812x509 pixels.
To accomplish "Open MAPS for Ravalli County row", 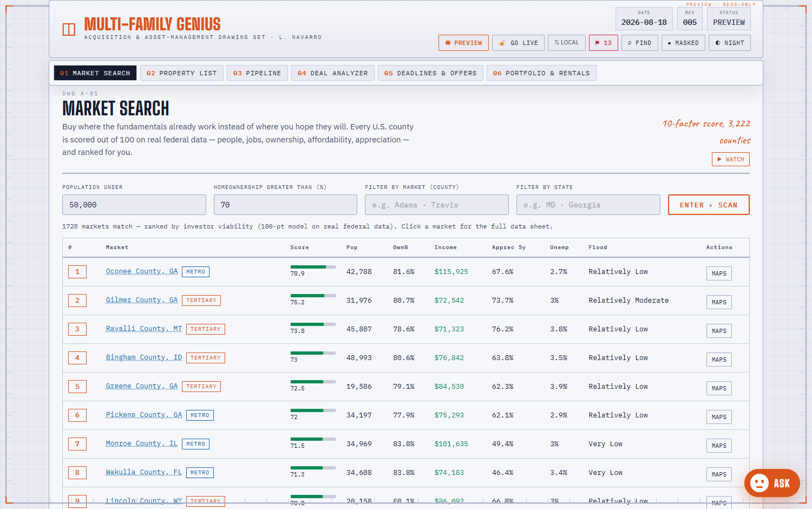I will pos(719,331).
